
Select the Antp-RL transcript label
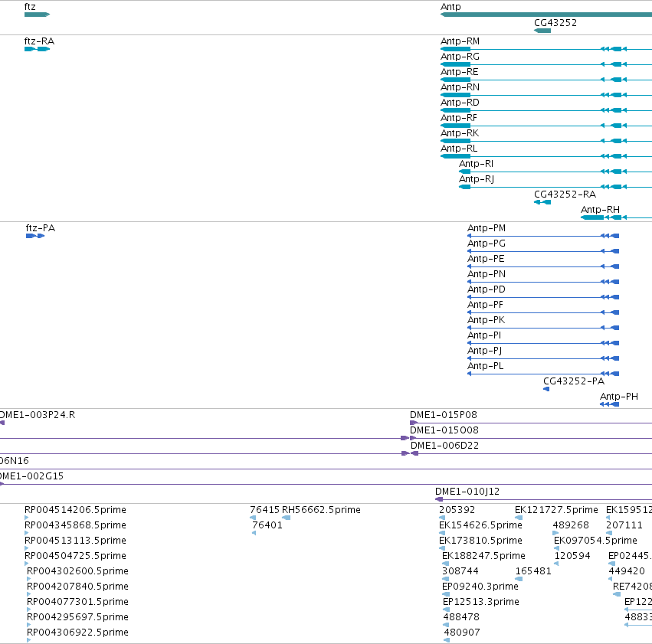459,149
